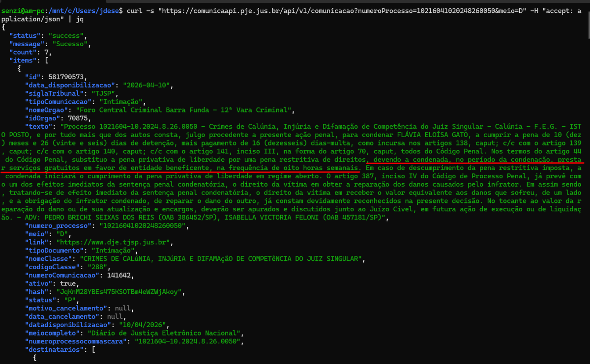This screenshot has width=590, height=364.
Task: Click the tipoComunicacao value "Intimação"
Action: (121, 102)
